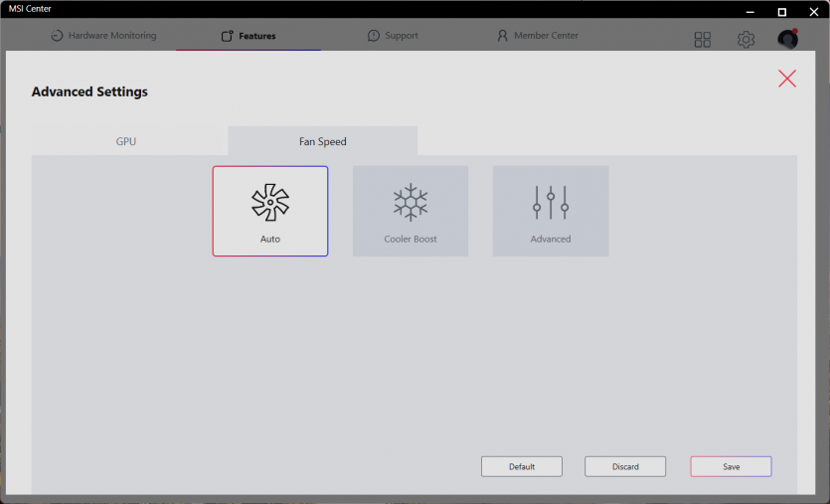Image resolution: width=830 pixels, height=504 pixels.
Task: Open the settings gear icon
Action: coord(746,39)
